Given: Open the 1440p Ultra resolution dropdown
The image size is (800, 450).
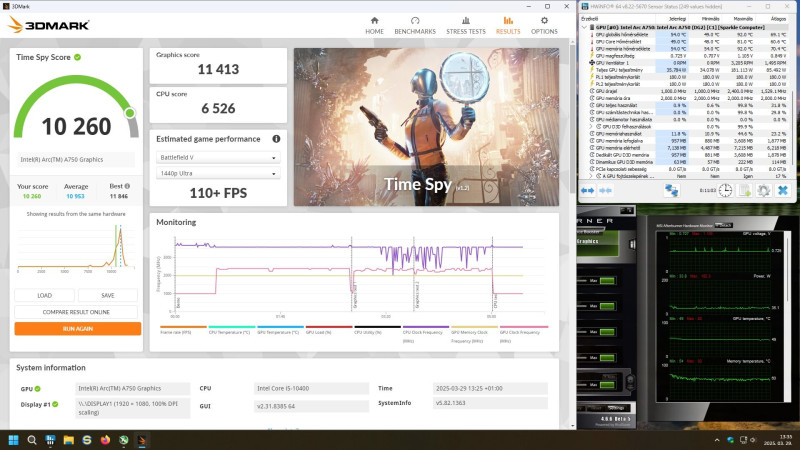Looking at the screenshot, I should (x=218, y=173).
